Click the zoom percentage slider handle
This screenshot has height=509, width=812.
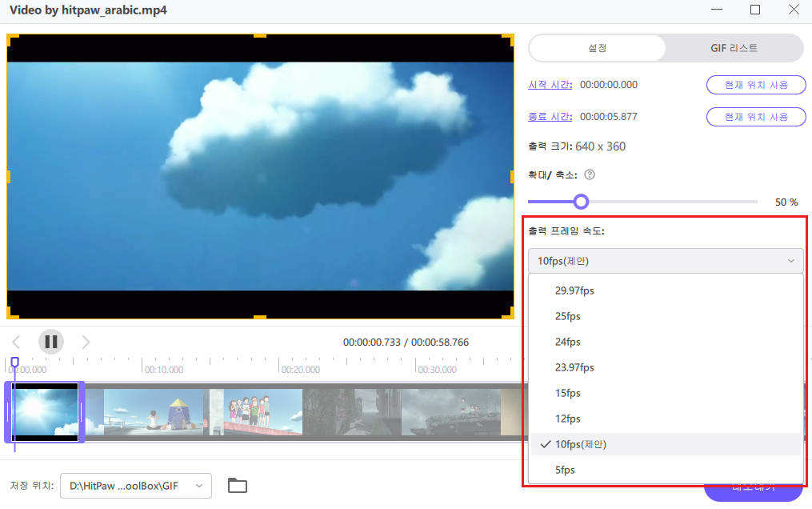pyautogui.click(x=581, y=202)
